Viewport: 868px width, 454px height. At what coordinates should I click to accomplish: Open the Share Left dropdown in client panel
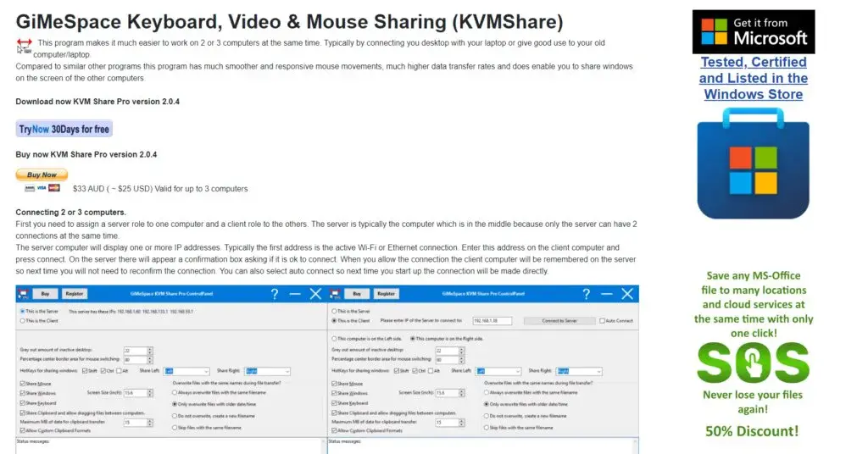[498, 371]
